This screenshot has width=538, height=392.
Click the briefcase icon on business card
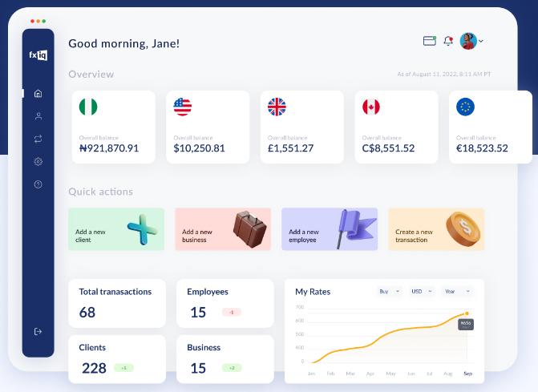click(249, 229)
